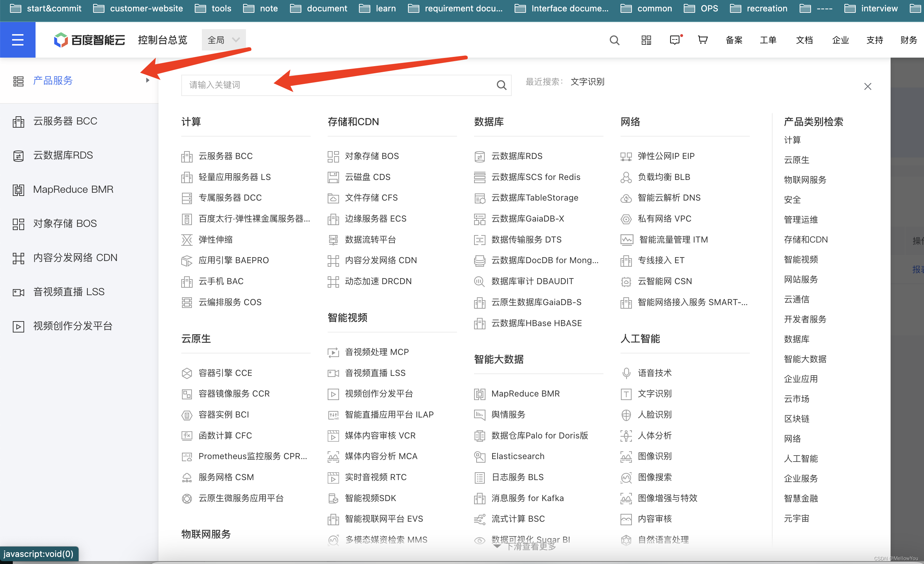Click the 内容分发网络 CDN icon in sidebar
This screenshot has height=564, width=924.
(x=18, y=257)
